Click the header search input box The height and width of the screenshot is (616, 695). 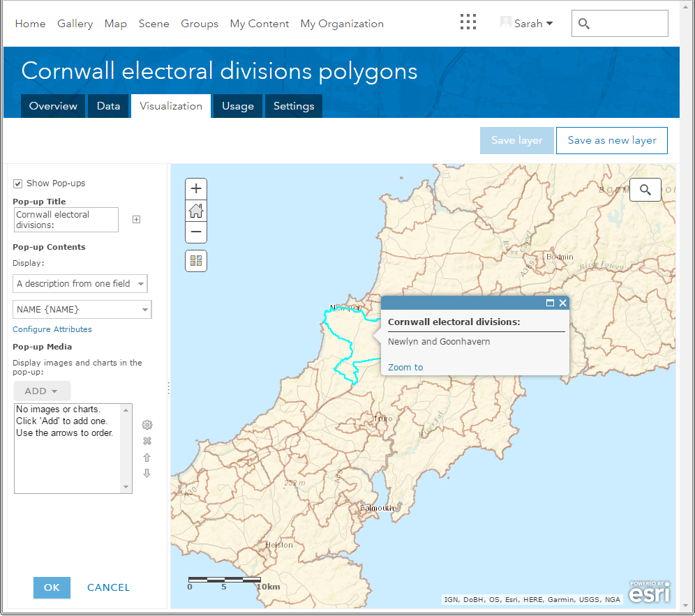coord(620,24)
